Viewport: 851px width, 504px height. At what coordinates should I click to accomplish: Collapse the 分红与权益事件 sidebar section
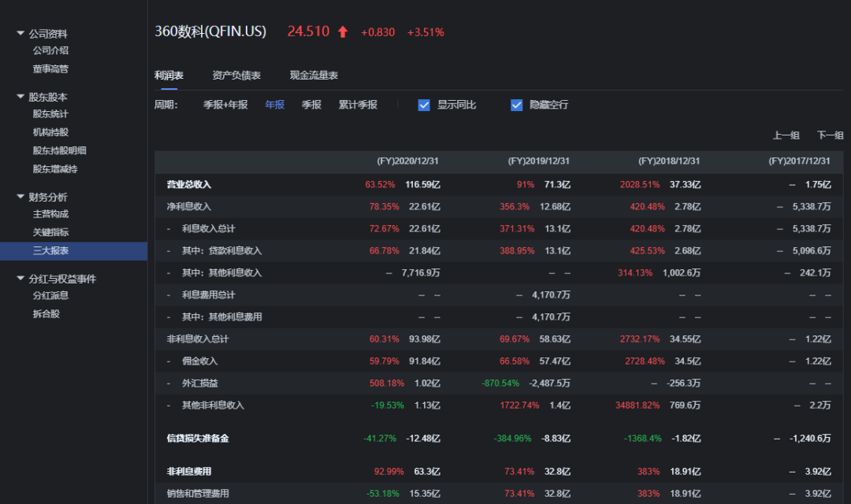click(x=20, y=279)
